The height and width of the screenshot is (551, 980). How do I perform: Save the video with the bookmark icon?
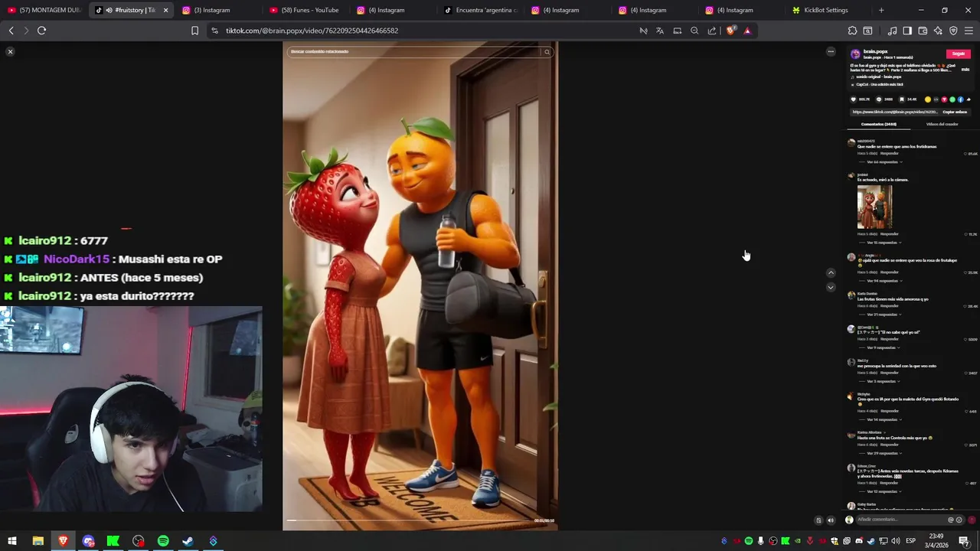(902, 99)
